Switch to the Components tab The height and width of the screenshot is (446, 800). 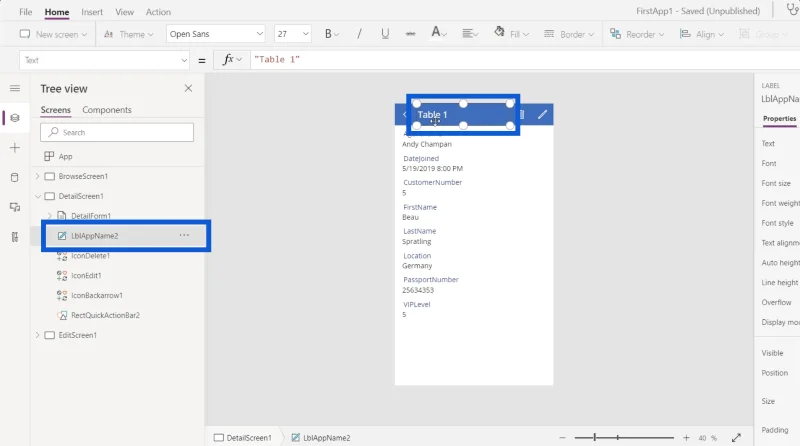click(x=107, y=110)
